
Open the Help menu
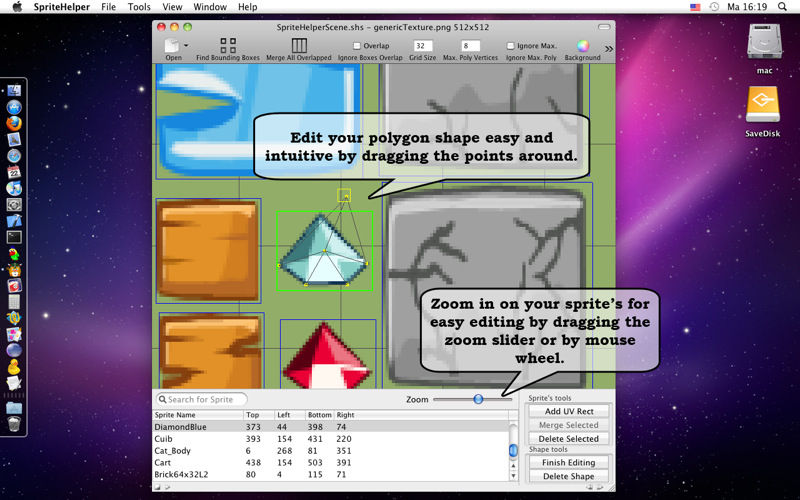coord(247,7)
